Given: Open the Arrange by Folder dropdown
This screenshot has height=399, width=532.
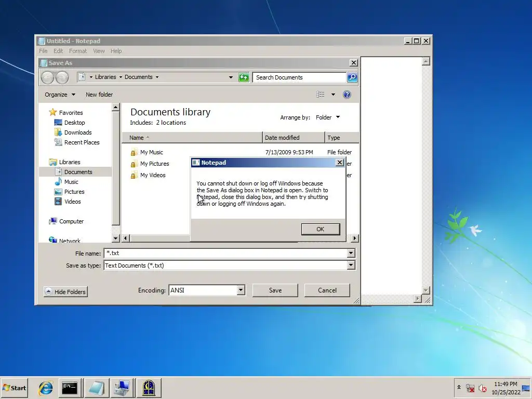Looking at the screenshot, I should click(x=328, y=117).
